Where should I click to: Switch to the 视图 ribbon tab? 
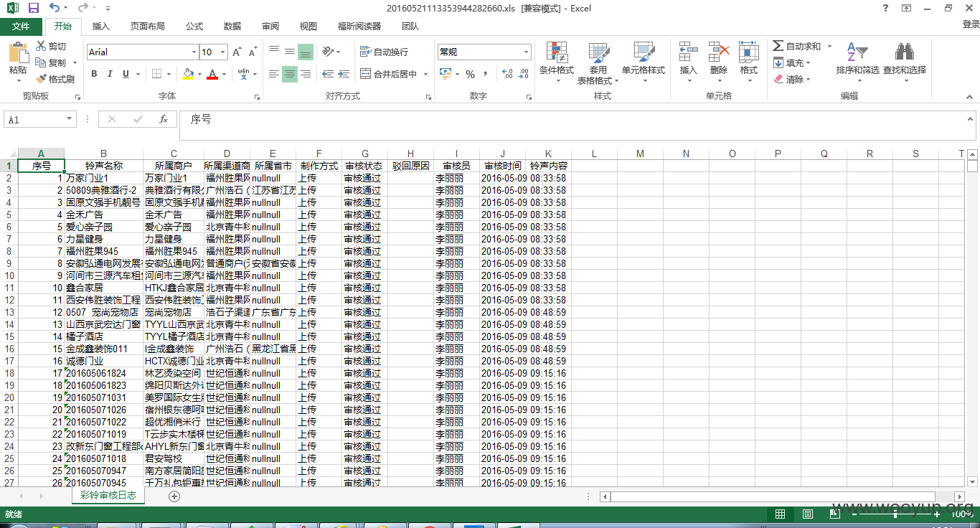(308, 27)
